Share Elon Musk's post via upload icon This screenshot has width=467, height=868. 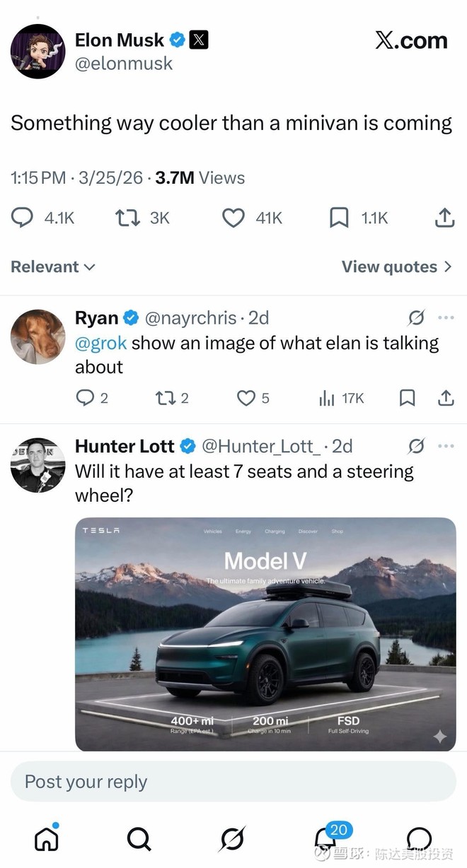(x=444, y=218)
